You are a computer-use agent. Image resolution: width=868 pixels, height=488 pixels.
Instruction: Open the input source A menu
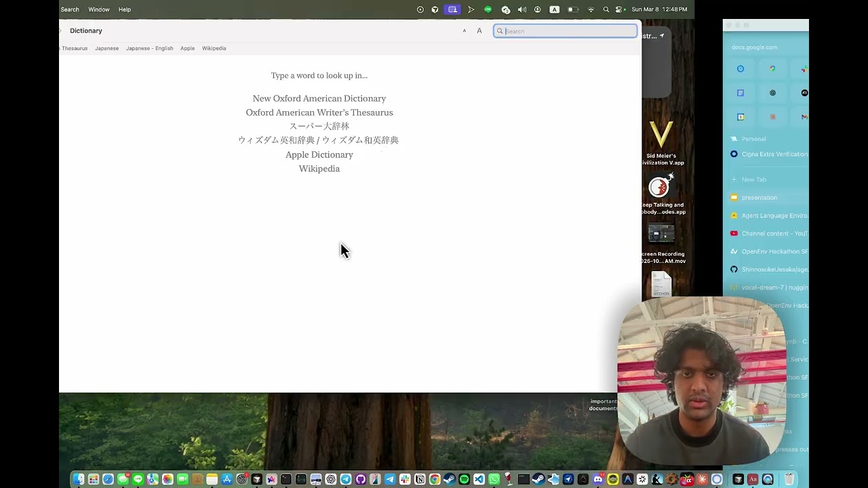[x=554, y=9]
